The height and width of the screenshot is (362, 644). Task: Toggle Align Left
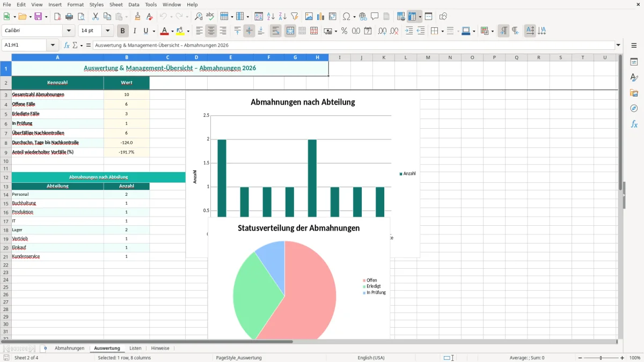tap(200, 31)
